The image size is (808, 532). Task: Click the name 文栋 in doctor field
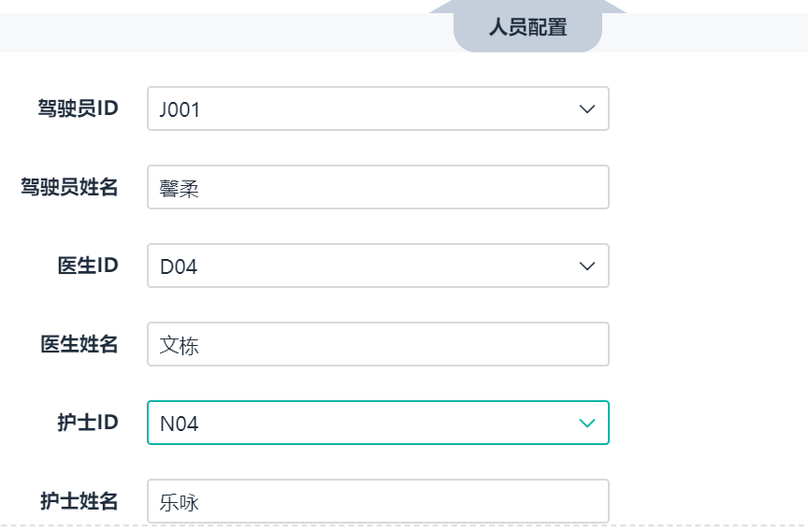[180, 346]
